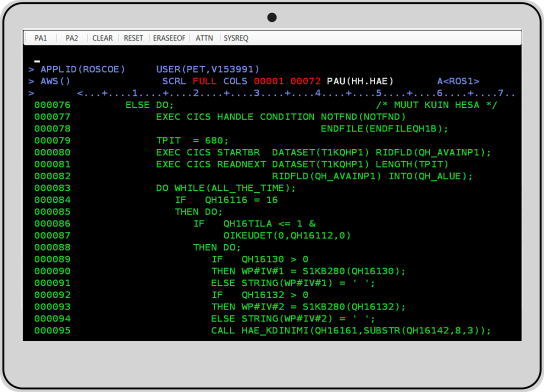544x392 pixels.
Task: Click DO WHILE(ALL_THE_TIME); statement
Action: click(x=226, y=188)
